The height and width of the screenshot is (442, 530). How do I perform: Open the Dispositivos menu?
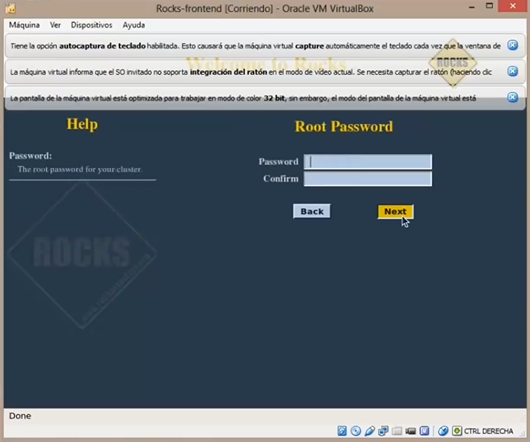(91, 25)
